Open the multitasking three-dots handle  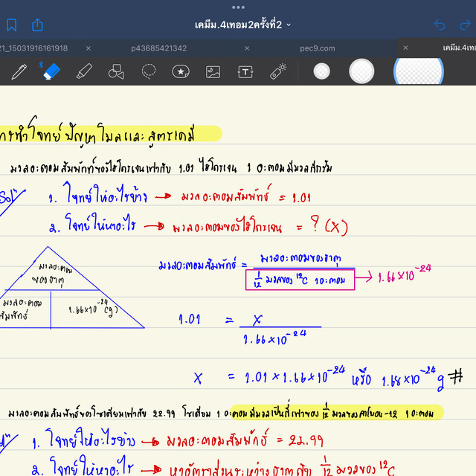tap(238, 7)
